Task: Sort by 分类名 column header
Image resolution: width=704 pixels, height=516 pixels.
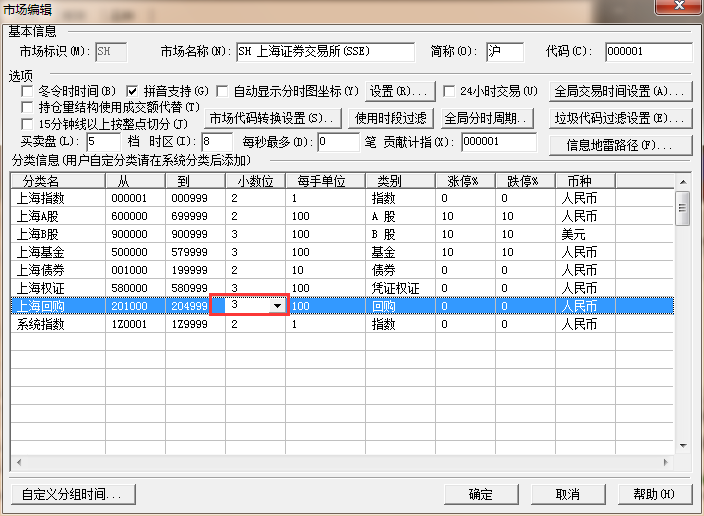Action: pos(58,181)
